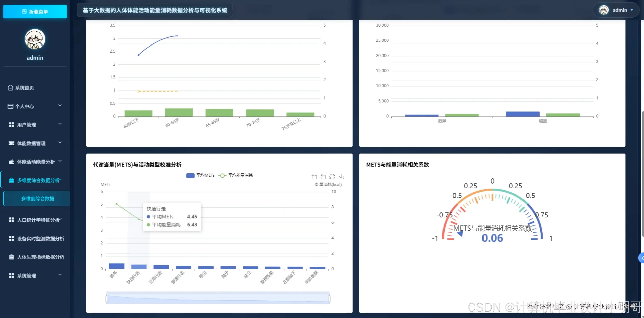644x318 pixels.
Task: Click the admin avatar in top bar
Action: coord(604,10)
